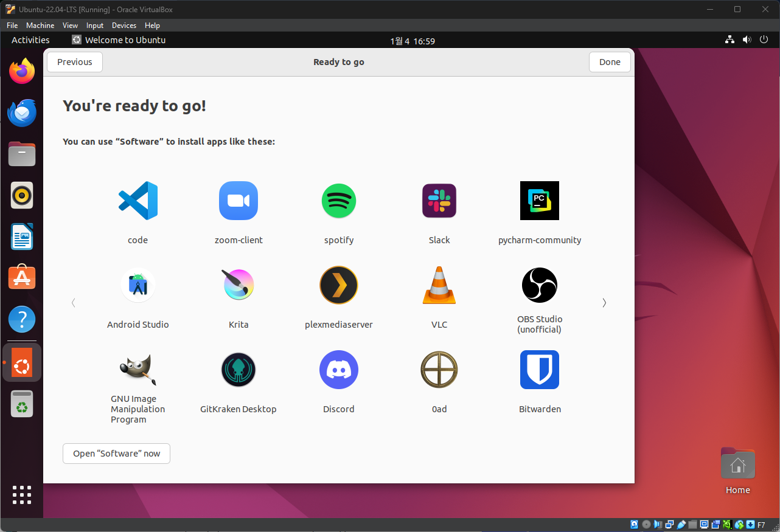Choose the zoom-client app icon
This screenshot has width=780, height=532.
[x=239, y=201]
